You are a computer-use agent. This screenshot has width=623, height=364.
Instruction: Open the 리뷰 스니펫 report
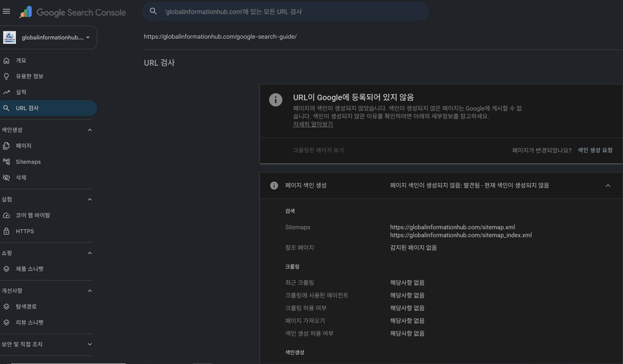pyautogui.click(x=47, y=322)
